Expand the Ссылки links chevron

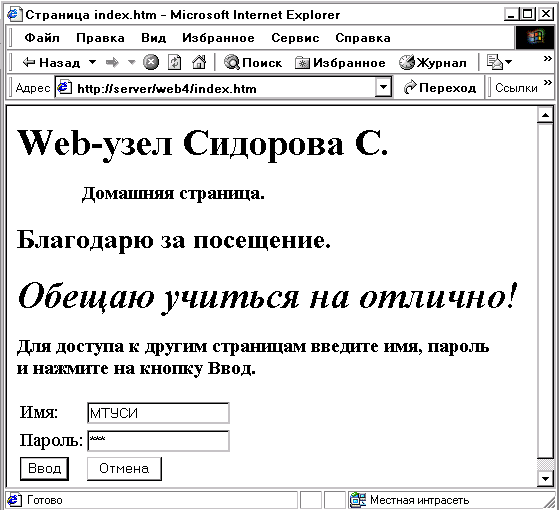[548, 83]
